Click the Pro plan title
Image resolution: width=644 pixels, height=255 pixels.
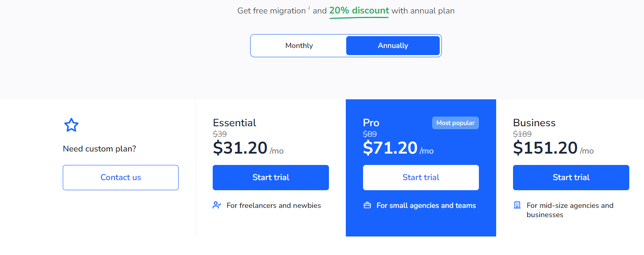tap(371, 123)
